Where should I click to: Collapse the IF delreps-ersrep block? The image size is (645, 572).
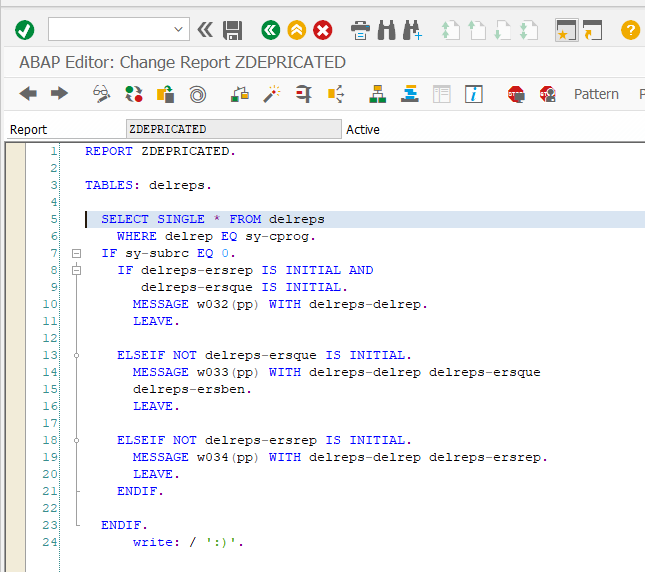coord(77,270)
